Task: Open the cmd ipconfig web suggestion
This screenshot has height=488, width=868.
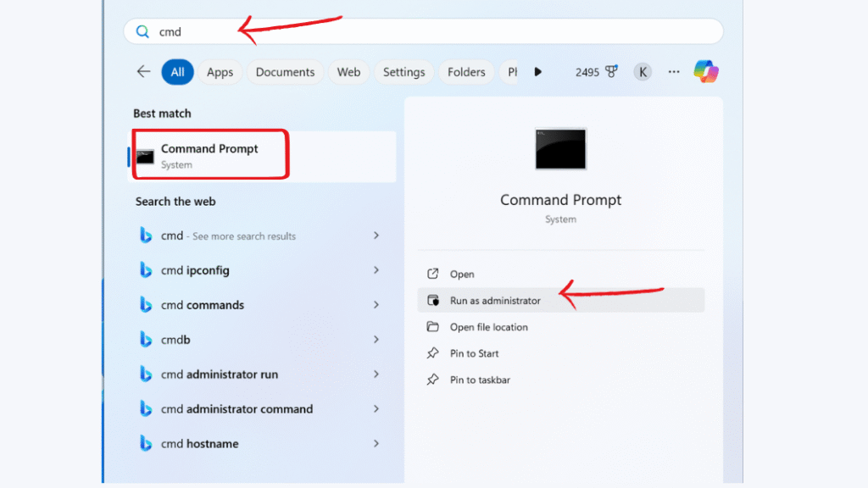Action: (x=260, y=270)
